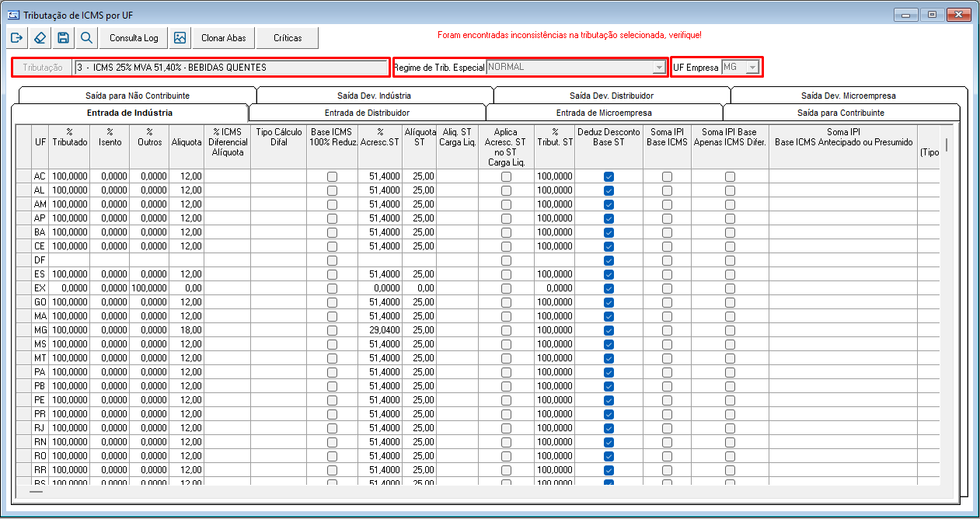This screenshot has width=980, height=519.
Task: Click the 18,00 Alíquota cell in MG row
Action: pos(187,330)
